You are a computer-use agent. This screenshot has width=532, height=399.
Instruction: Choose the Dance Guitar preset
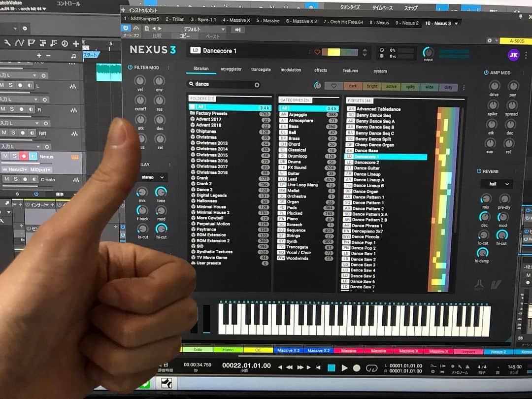coord(385,168)
